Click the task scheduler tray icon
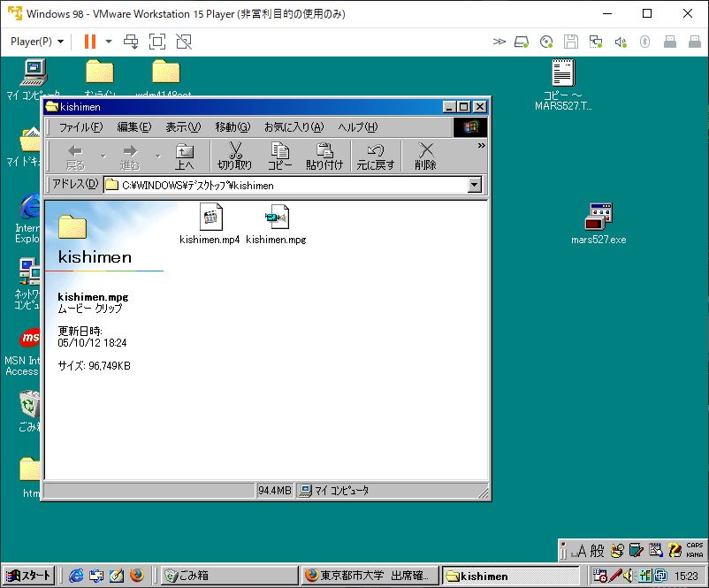 (x=599, y=576)
